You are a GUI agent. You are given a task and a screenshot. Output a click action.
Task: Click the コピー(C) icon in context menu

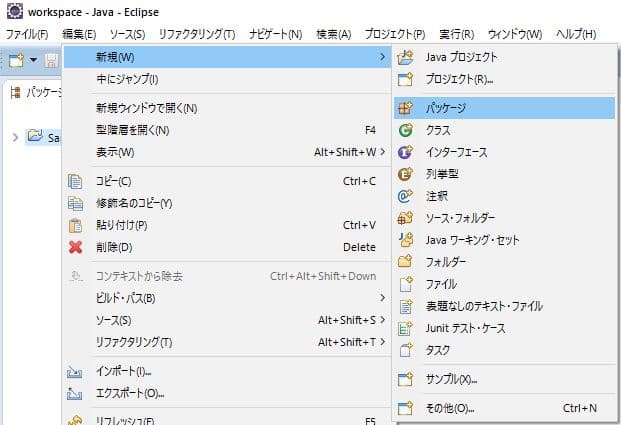(75, 181)
